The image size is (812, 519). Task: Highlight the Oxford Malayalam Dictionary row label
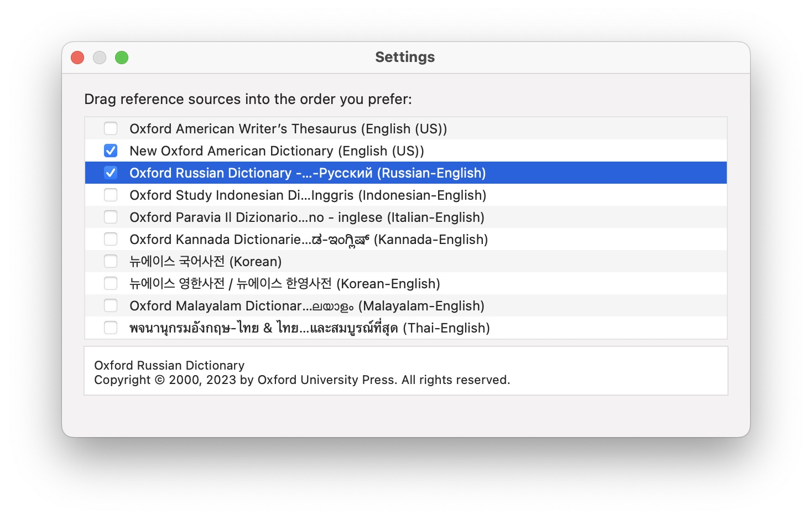point(307,306)
